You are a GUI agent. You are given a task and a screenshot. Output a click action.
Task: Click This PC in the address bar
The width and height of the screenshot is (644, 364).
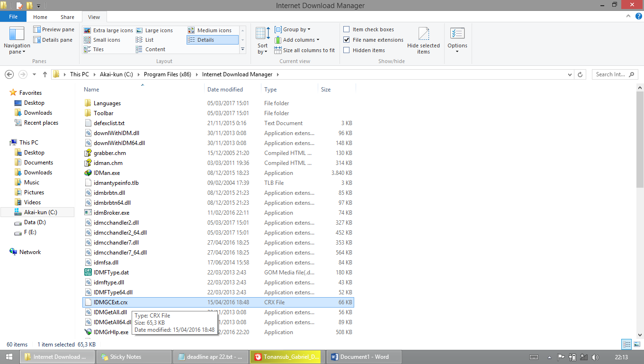(79, 74)
